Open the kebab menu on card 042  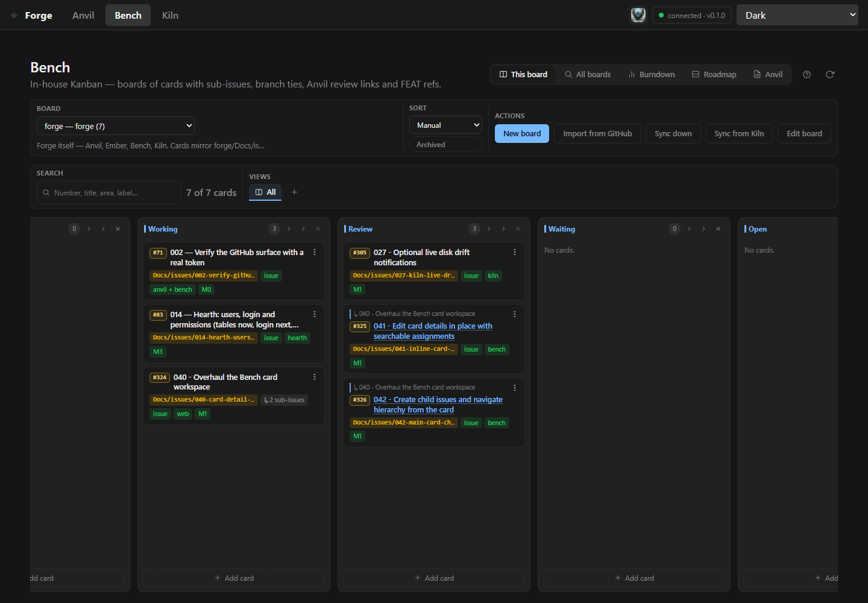(x=515, y=388)
